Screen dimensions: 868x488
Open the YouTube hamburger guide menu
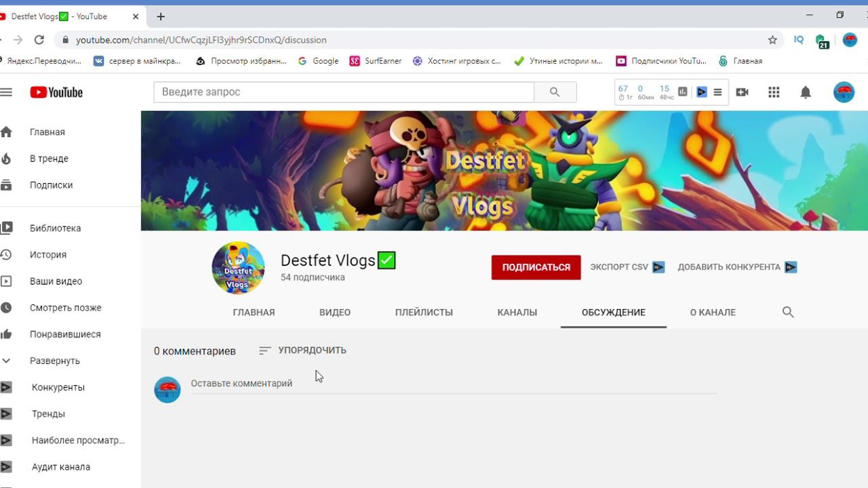click(x=6, y=92)
